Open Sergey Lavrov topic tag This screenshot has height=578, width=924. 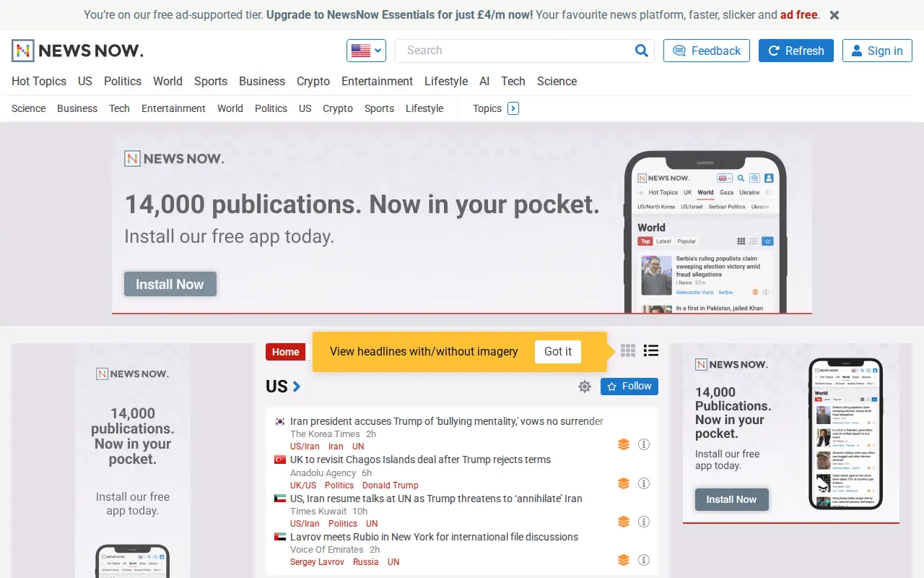click(317, 562)
